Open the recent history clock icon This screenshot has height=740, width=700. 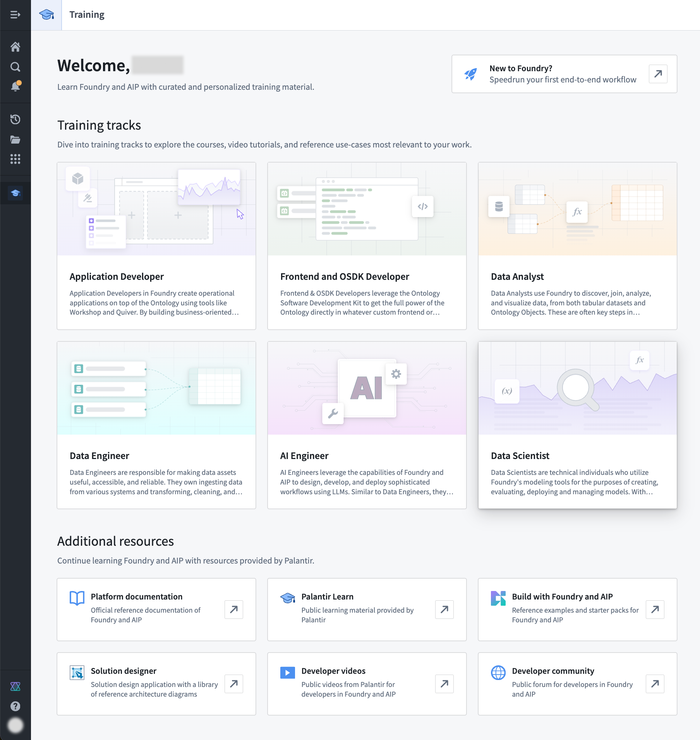pos(15,119)
